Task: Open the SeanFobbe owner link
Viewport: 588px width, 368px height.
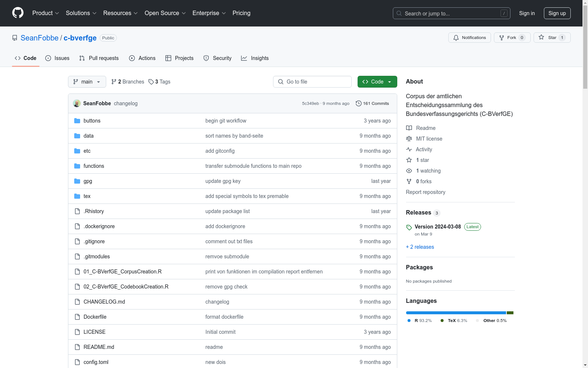Action: [x=39, y=38]
